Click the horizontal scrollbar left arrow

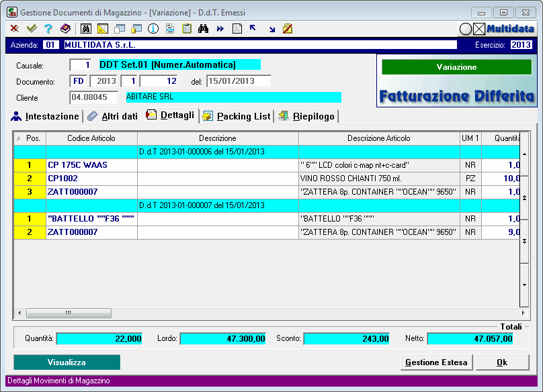coord(19,313)
